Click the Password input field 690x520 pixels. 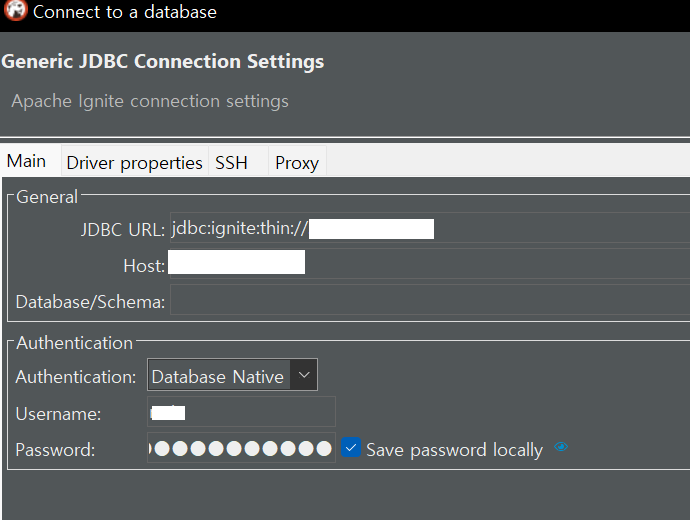(x=241, y=448)
